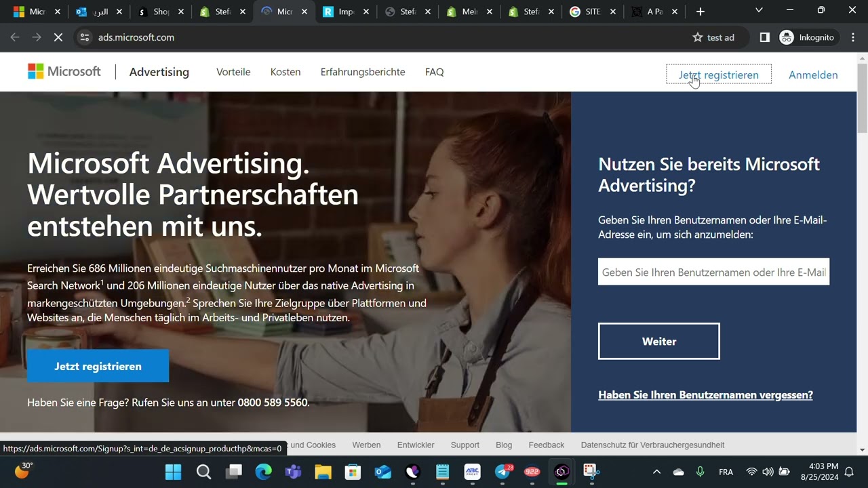Click Jetzt registrieren in the top navigation
868x488 pixels.
(719, 75)
